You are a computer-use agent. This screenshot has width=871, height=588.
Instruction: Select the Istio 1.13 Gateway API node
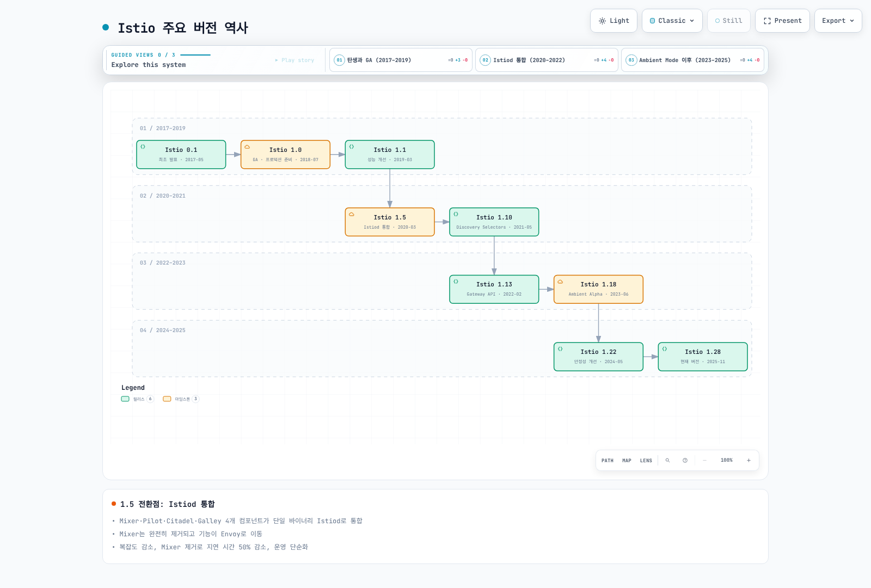point(494,289)
